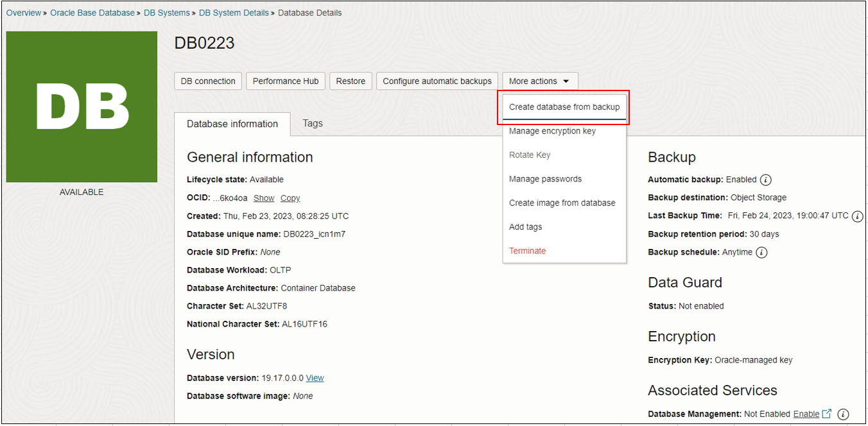Click the info icon beside Automatic backup
Viewport: 868px width, 426px height.
[766, 180]
